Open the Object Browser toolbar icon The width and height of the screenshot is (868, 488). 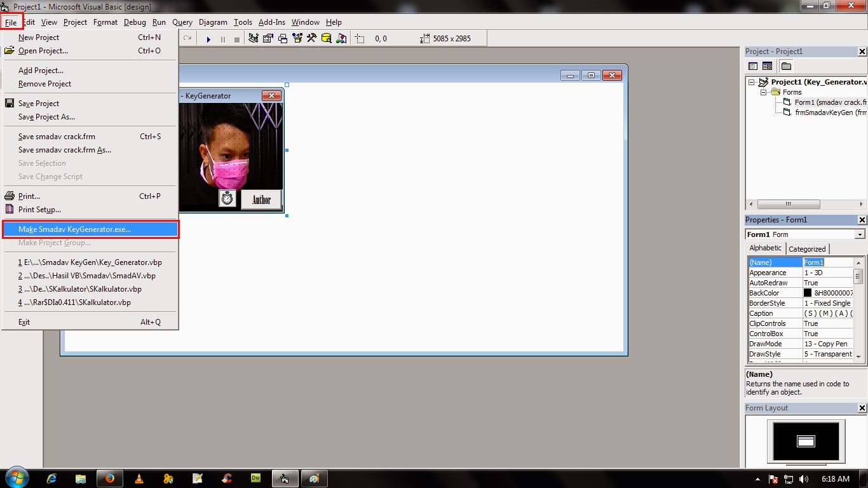297,38
